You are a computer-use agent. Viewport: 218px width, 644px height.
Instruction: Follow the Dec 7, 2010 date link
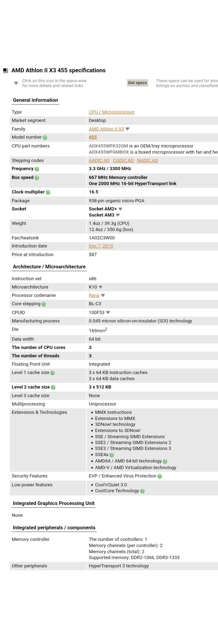tap(101, 246)
